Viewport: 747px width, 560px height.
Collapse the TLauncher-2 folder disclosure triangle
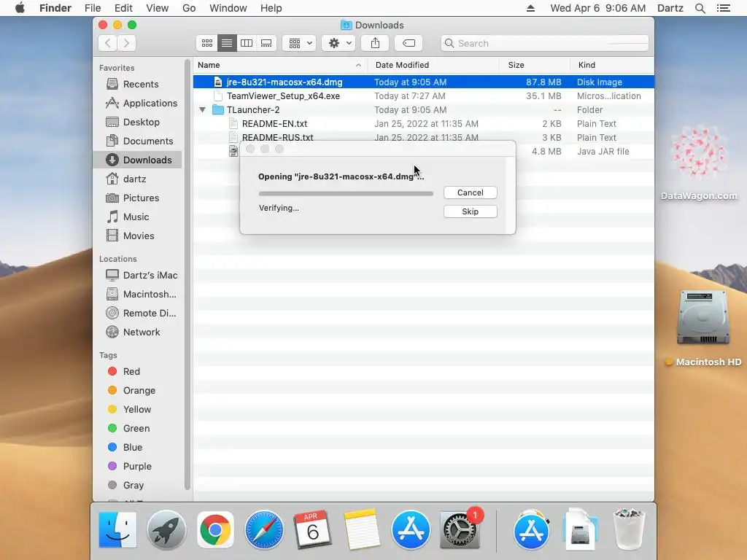click(203, 109)
